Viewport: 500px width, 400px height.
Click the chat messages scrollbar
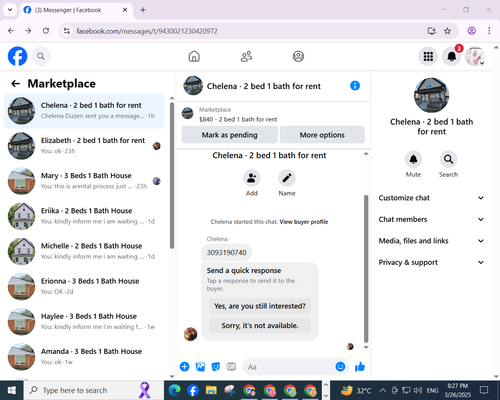click(x=366, y=269)
